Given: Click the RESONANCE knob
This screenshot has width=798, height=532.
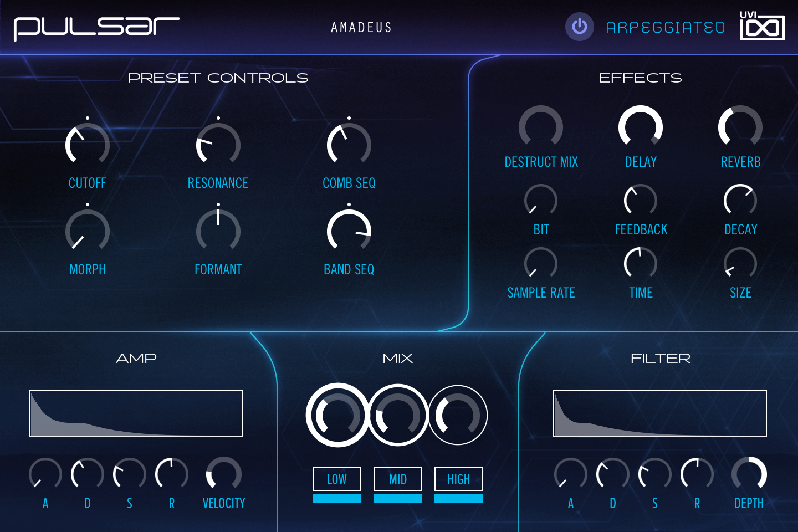Looking at the screenshot, I should [218, 144].
